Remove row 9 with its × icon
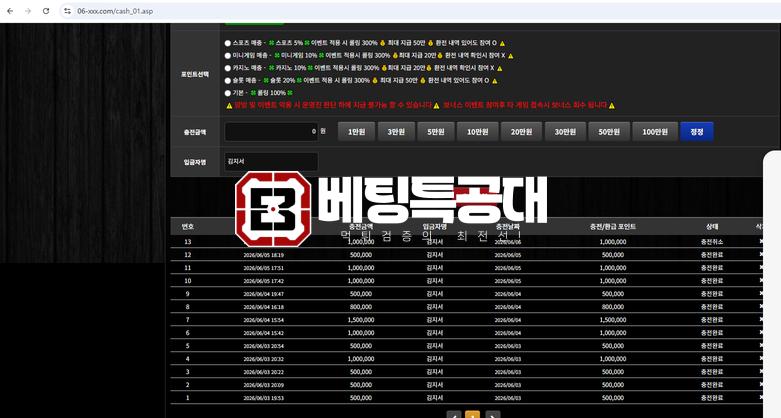Viewport: 781px width, 418px height. [761, 293]
